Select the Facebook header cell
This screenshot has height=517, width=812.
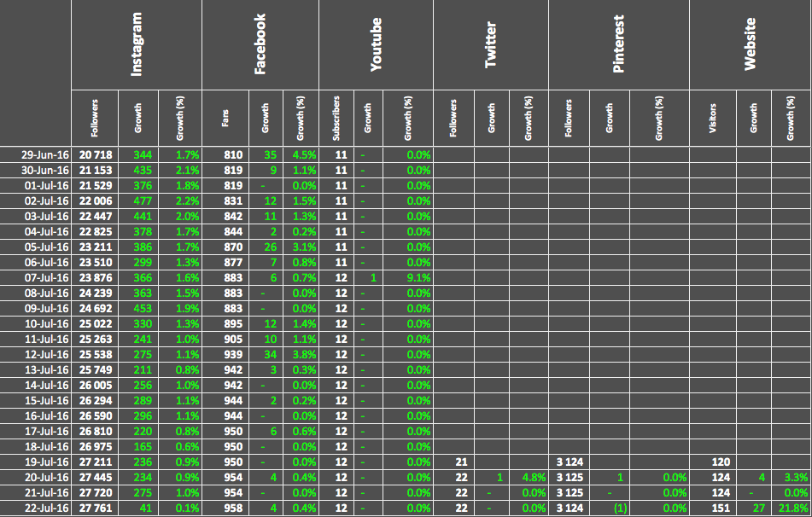pyautogui.click(x=260, y=45)
